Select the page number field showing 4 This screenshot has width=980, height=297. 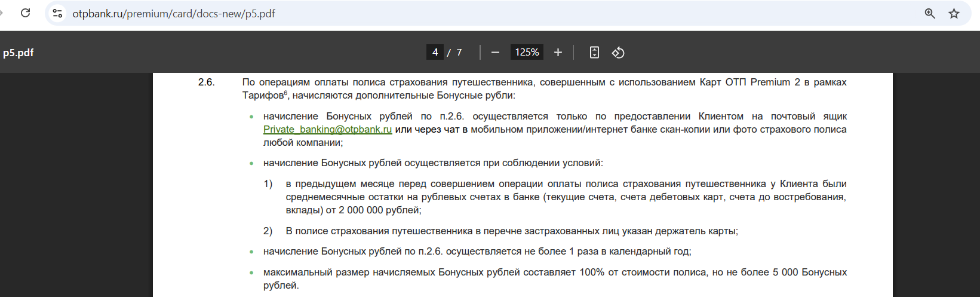click(x=435, y=53)
